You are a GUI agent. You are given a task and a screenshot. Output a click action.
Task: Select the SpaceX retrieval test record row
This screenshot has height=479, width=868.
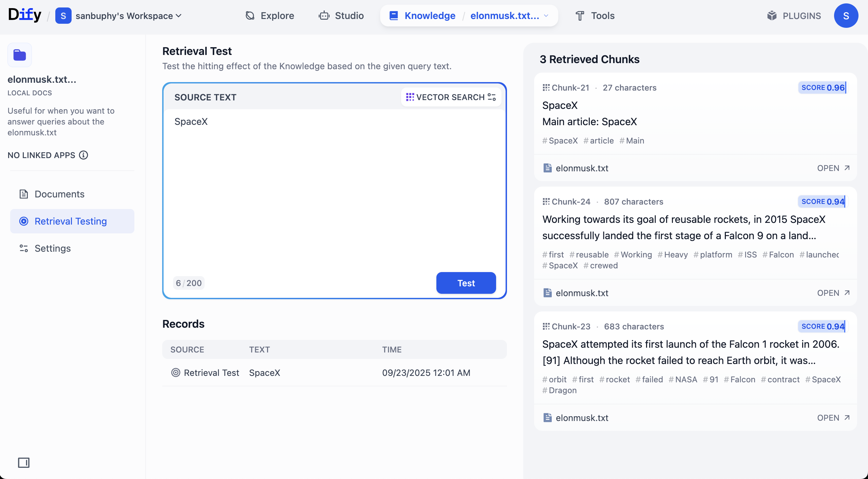(x=334, y=372)
